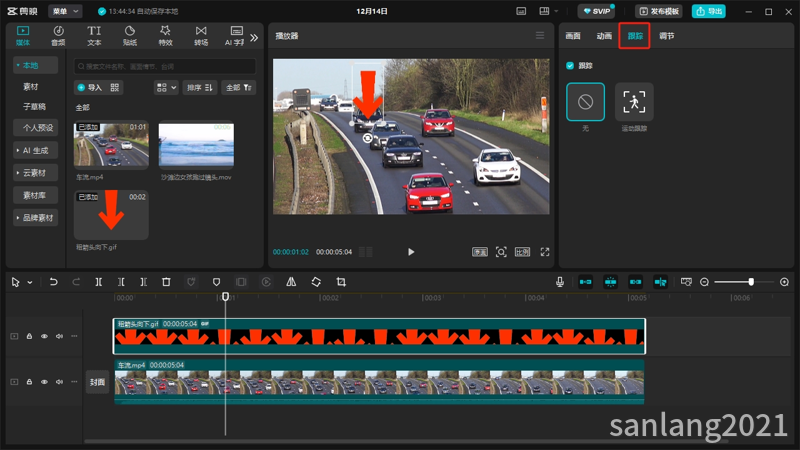Open the AI字幕 captions panel
800x450 pixels.
pyautogui.click(x=235, y=36)
